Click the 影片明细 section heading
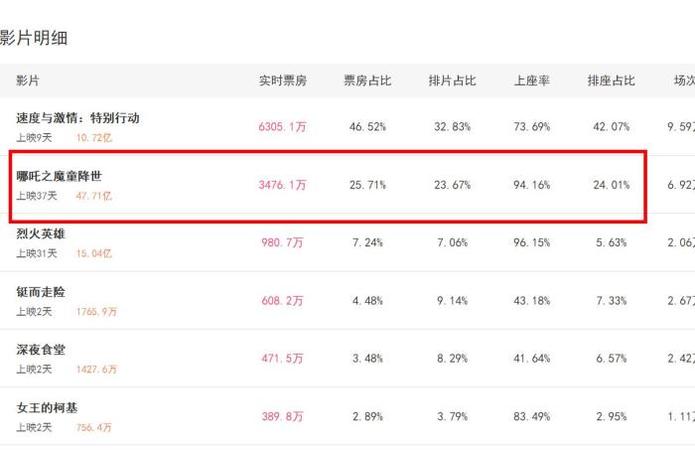This screenshot has height=450, width=695. pyautogui.click(x=34, y=38)
